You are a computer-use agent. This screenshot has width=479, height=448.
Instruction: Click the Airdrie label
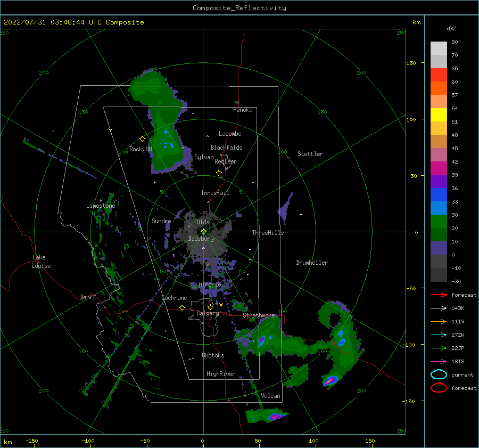tap(210, 284)
